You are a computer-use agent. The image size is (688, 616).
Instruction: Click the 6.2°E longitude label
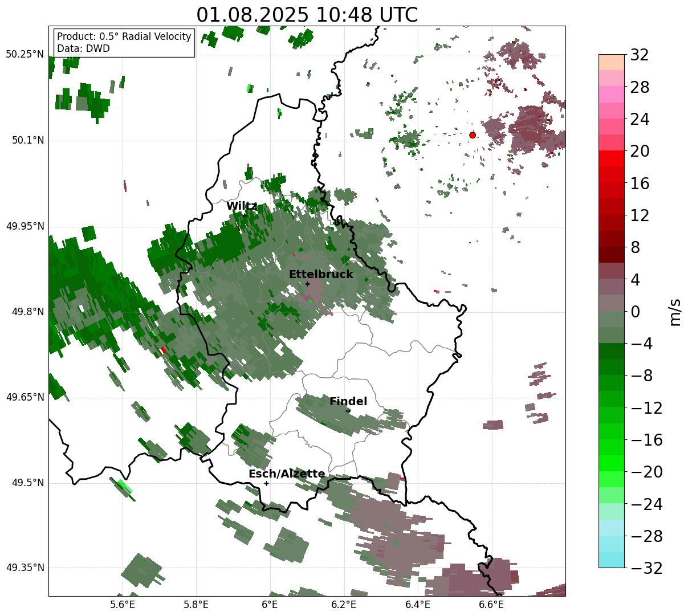(344, 605)
